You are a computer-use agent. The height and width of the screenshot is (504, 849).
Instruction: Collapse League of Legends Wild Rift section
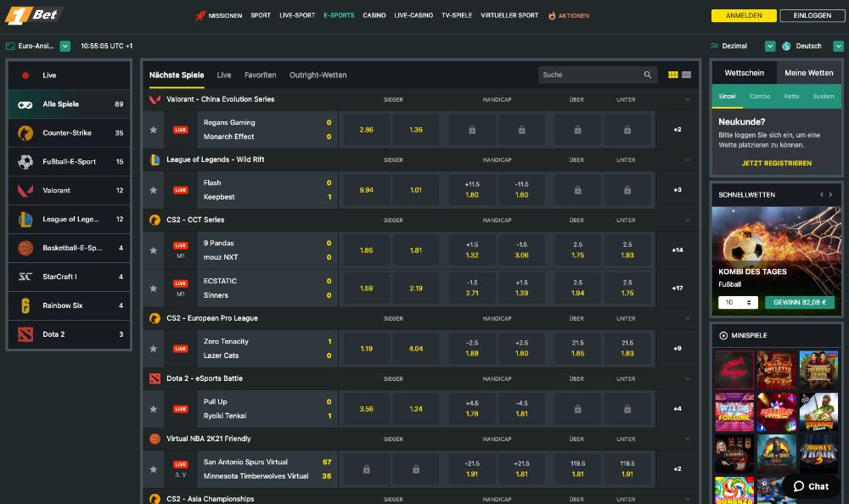click(687, 160)
